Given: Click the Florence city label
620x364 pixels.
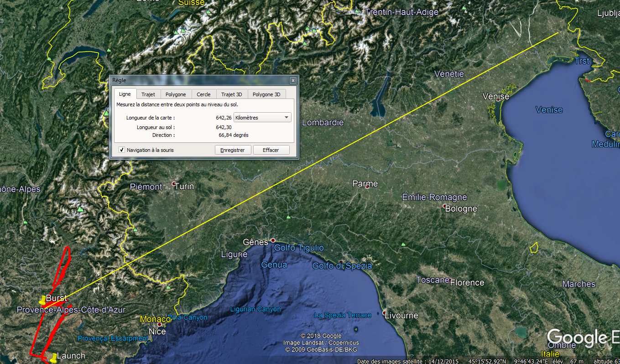Looking at the screenshot, I should 467,283.
